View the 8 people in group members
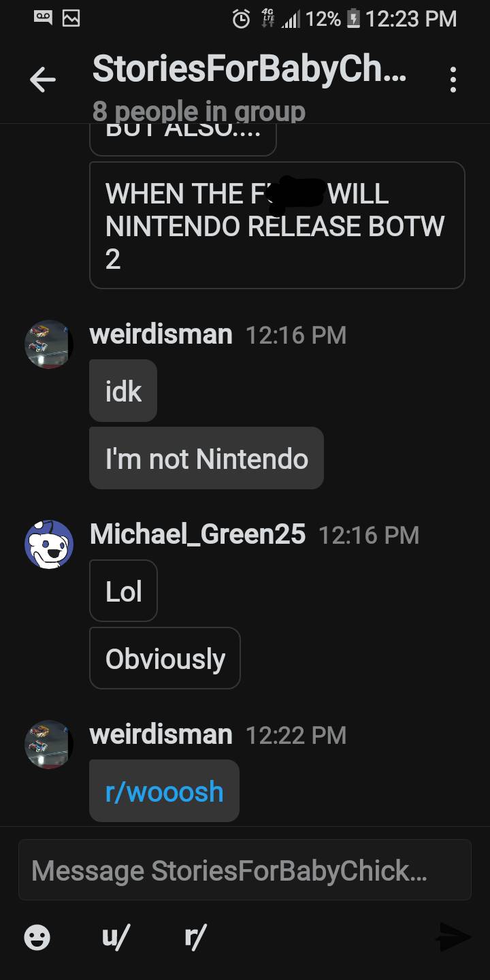The image size is (490, 980). coord(199,111)
